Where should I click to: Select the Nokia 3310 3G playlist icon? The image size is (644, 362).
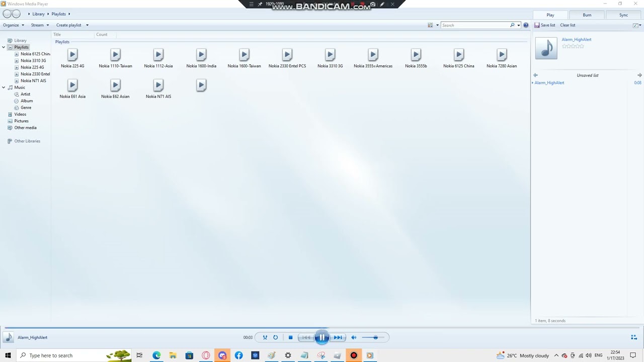[x=330, y=54]
